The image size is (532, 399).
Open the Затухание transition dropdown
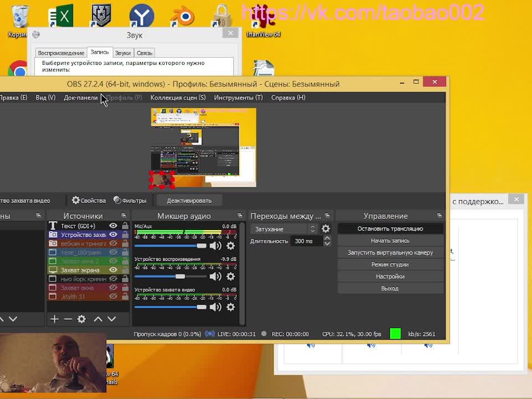click(x=284, y=229)
